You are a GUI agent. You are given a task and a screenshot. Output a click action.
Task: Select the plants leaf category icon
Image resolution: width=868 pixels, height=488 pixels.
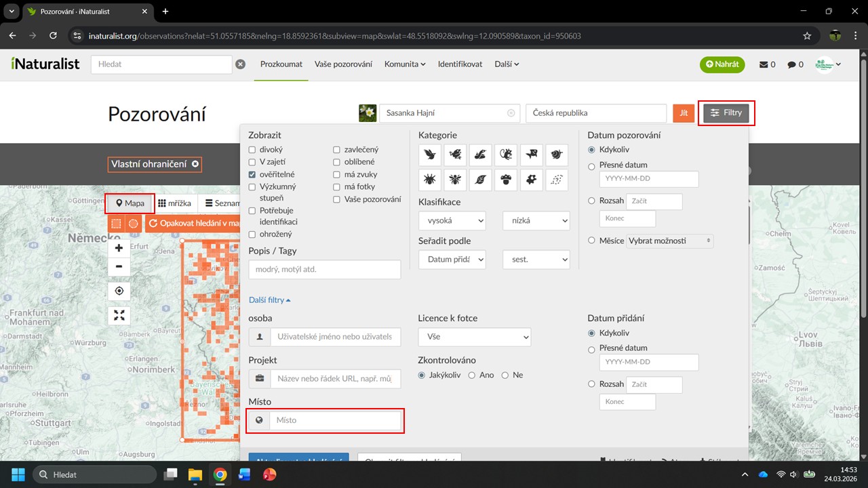(x=480, y=180)
